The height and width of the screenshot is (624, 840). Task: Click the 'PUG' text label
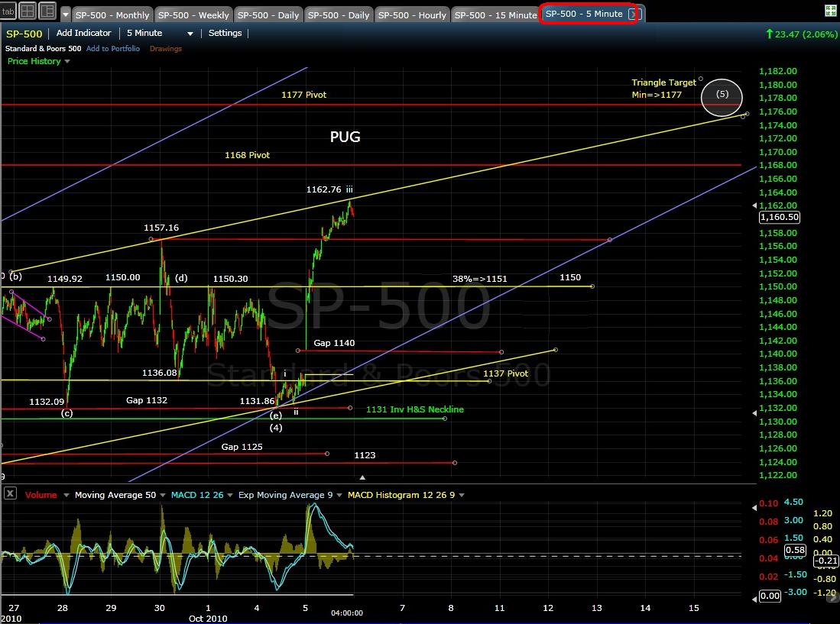click(x=345, y=137)
